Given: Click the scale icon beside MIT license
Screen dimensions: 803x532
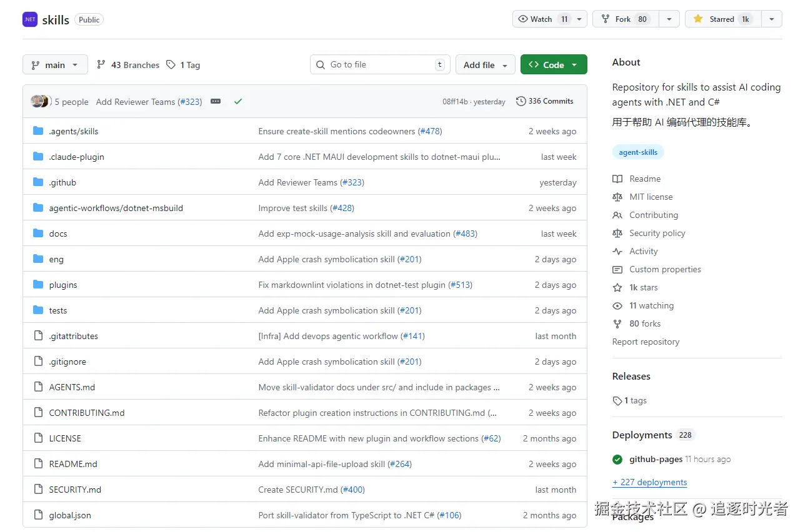Looking at the screenshot, I should point(617,197).
